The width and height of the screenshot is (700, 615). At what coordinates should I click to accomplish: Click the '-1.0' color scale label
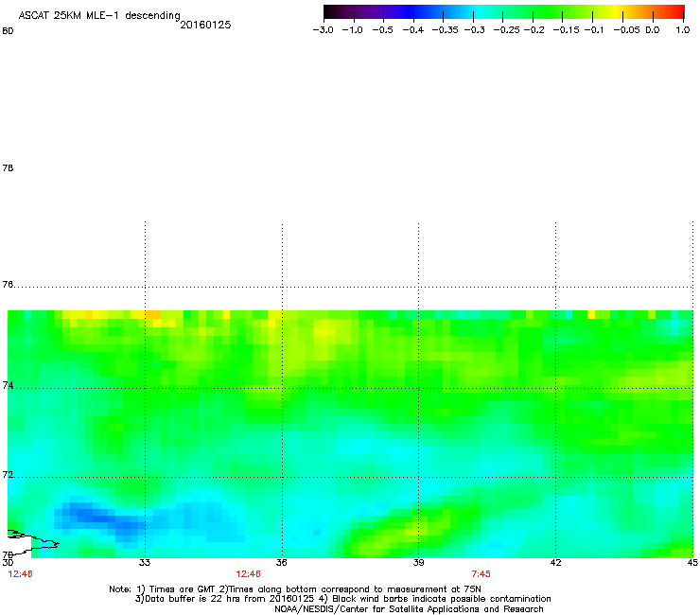[x=353, y=30]
